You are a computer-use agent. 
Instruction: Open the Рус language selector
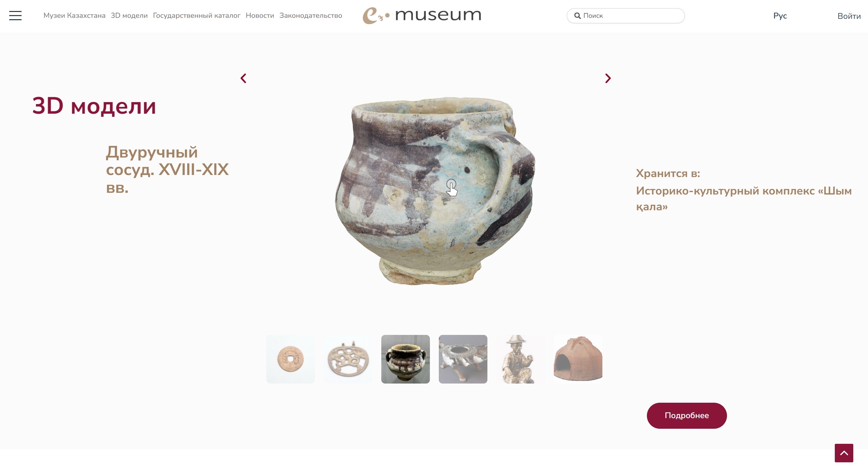click(x=780, y=16)
